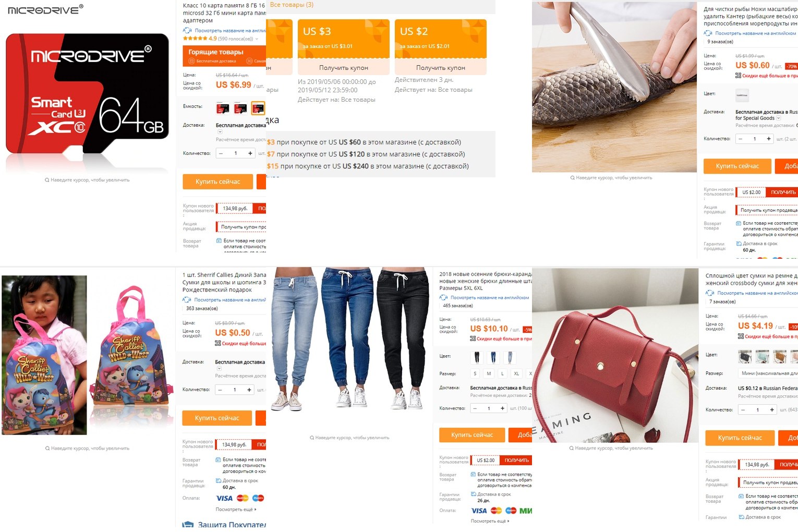Click the star rating of the memory card
The image size is (798, 532).
tap(195, 39)
